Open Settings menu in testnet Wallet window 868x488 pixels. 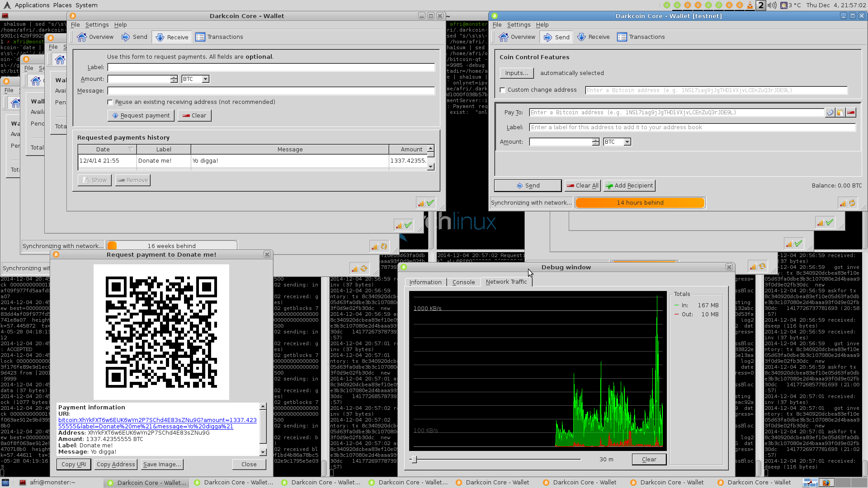tap(519, 25)
